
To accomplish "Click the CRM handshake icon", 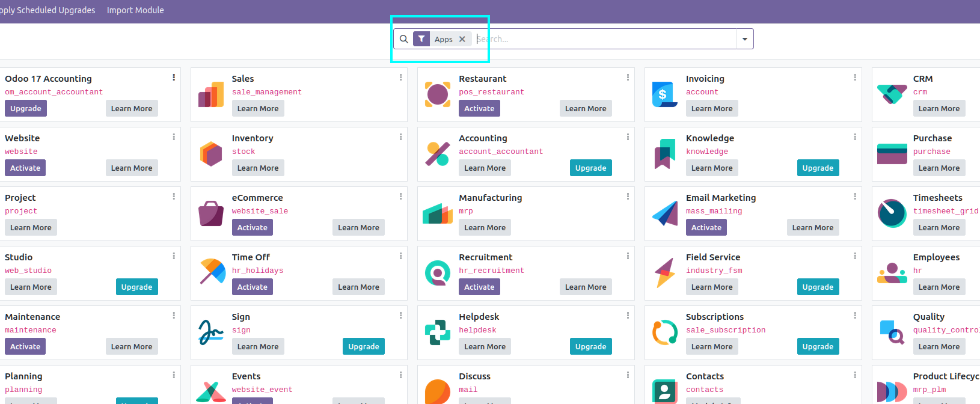I will 892,94.
